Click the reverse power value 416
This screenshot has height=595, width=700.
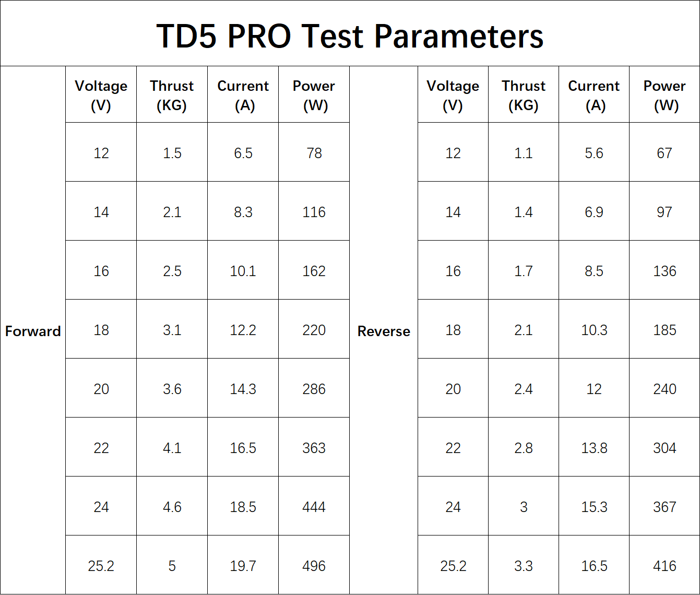[665, 566]
